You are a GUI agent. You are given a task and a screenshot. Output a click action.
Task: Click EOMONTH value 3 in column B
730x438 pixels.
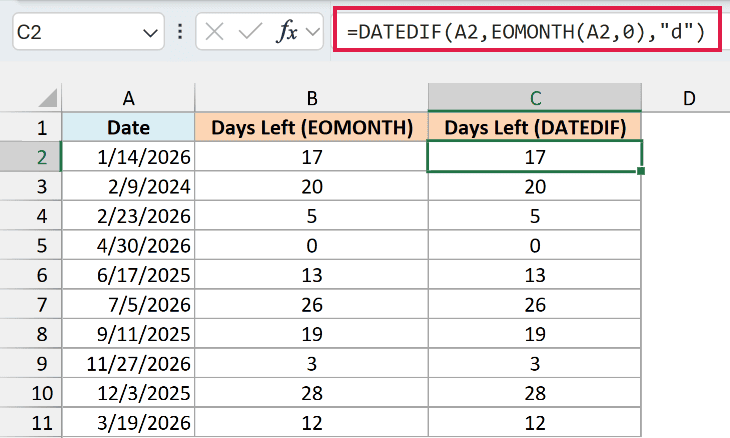click(x=311, y=364)
